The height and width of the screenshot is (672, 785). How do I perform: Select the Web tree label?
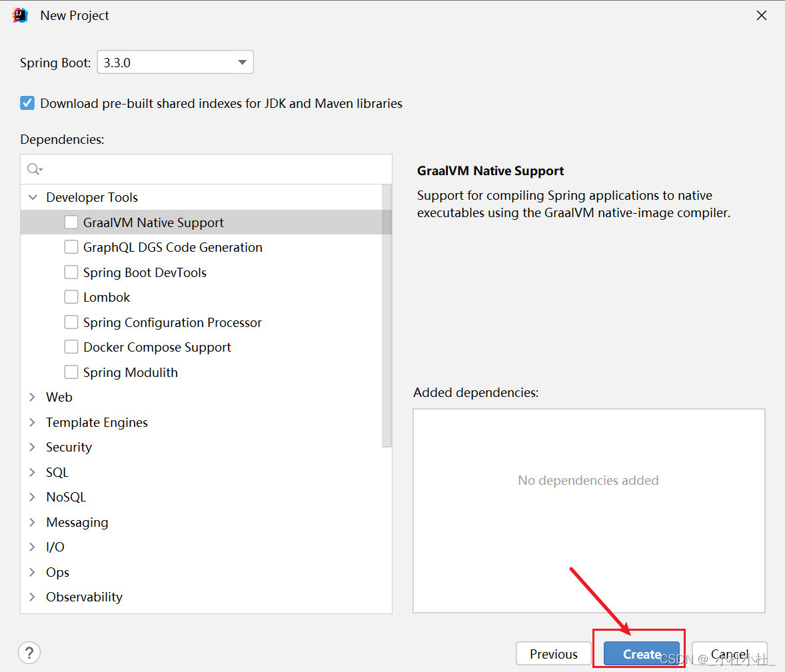coord(59,397)
